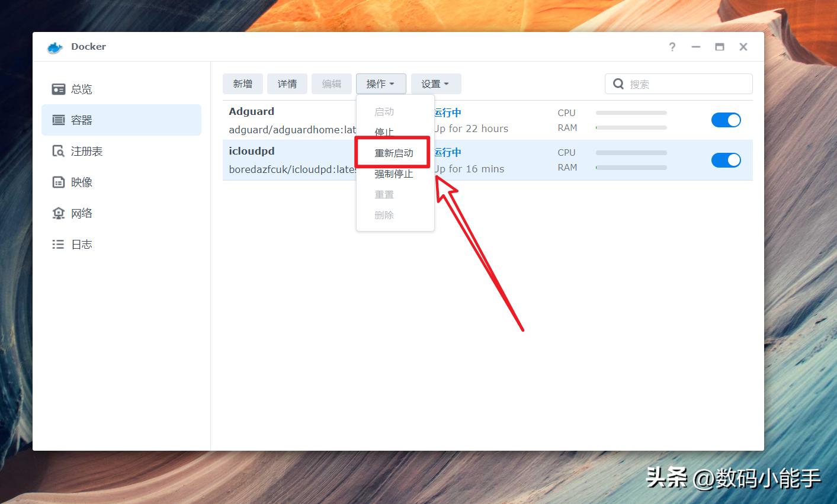Expand the 设置 (Settings) dropdown
Screen dimensions: 837x504
coord(435,84)
